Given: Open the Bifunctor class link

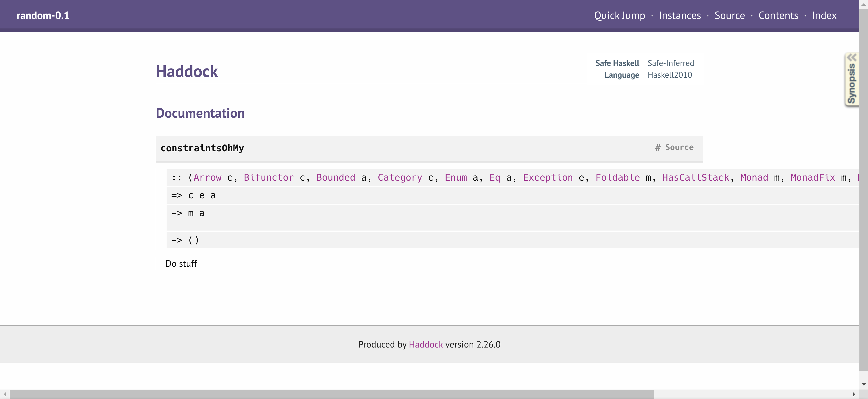Looking at the screenshot, I should (269, 177).
